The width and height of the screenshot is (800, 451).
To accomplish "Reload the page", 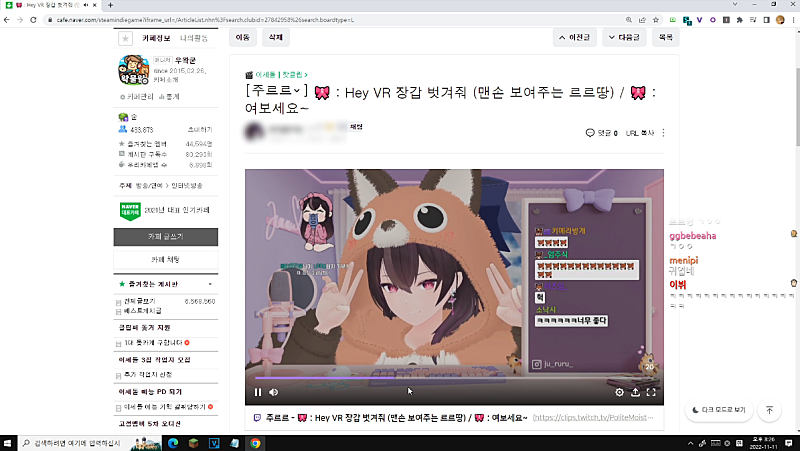I will [x=33, y=20].
